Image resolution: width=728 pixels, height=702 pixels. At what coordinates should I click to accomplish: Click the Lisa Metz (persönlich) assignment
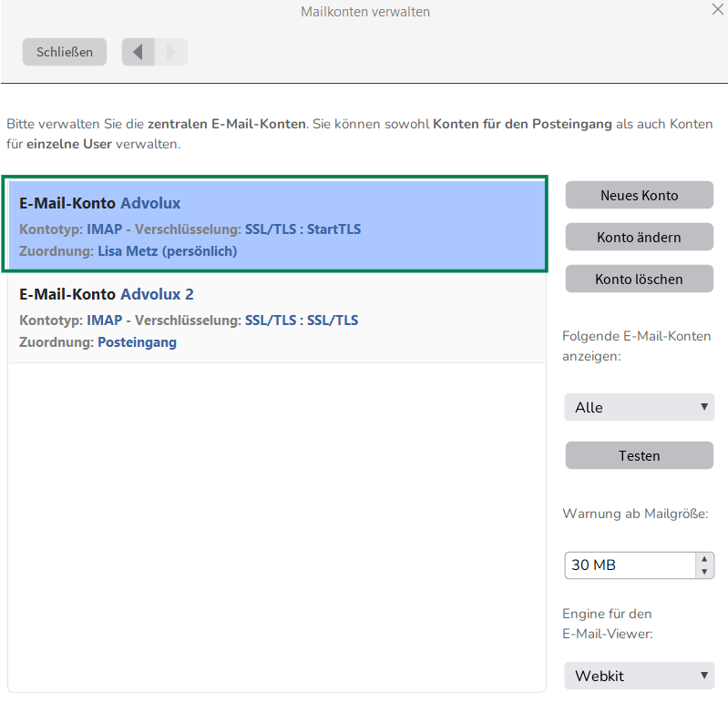point(167,251)
